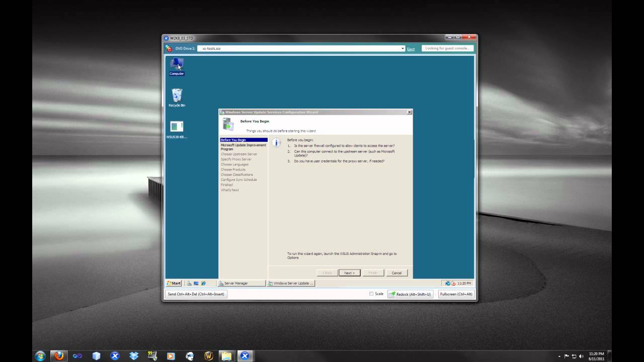Launch Firefox from the host taskbar

59,356
